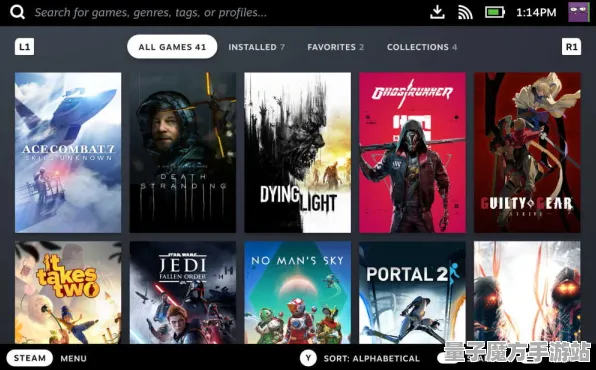Switch to the Installed tab
This screenshot has width=596, height=370.
pos(256,47)
